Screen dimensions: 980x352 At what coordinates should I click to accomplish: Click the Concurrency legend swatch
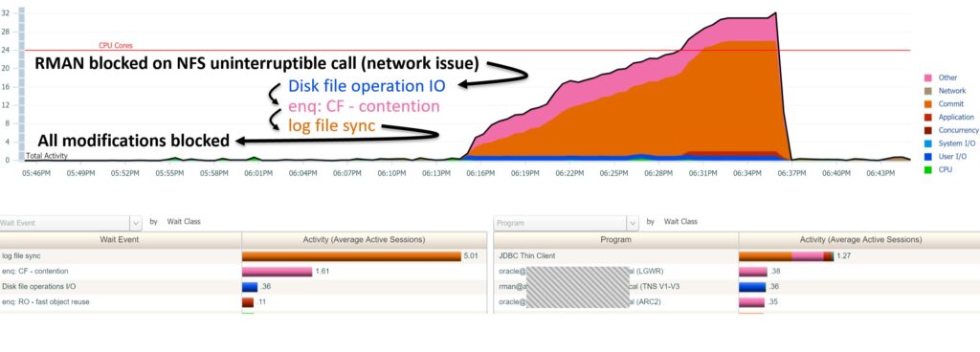[927, 130]
